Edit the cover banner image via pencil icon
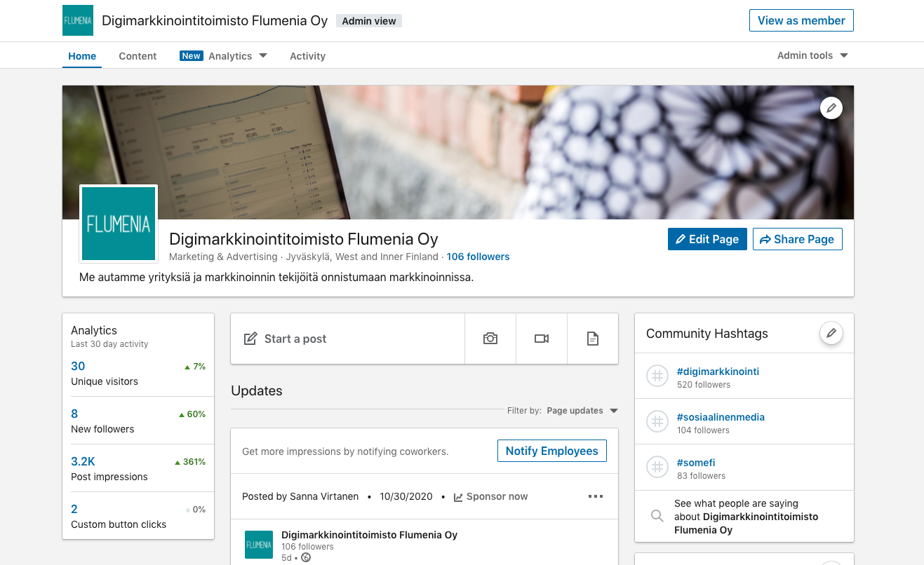The height and width of the screenshot is (565, 924). point(831,108)
